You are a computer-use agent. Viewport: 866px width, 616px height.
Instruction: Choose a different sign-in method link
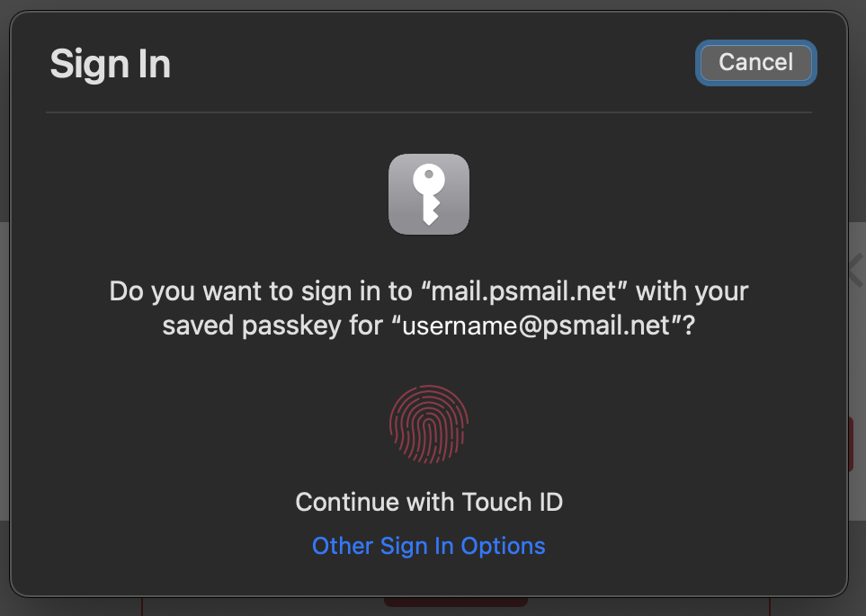tap(429, 546)
